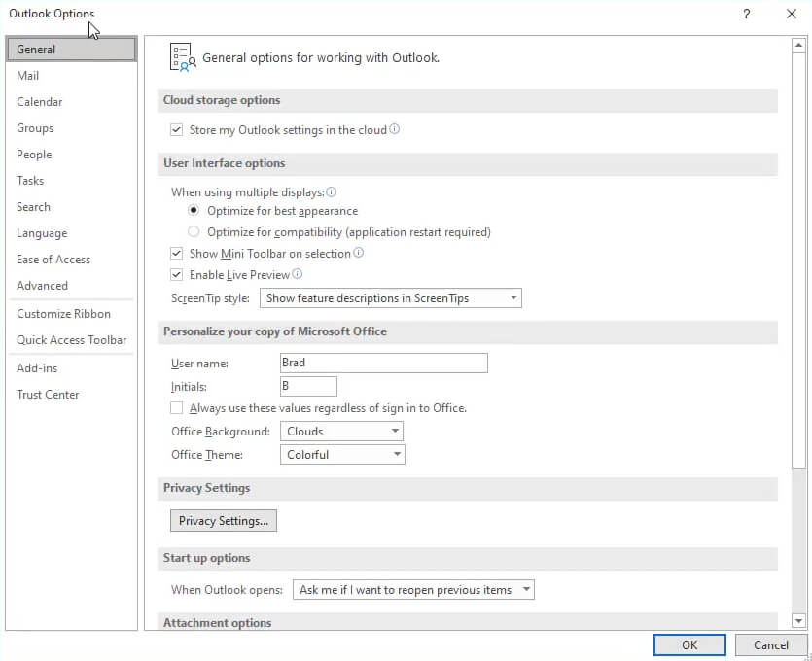812x661 pixels.
Task: Click info icon beside Mini Toolbar option
Action: pyautogui.click(x=359, y=253)
